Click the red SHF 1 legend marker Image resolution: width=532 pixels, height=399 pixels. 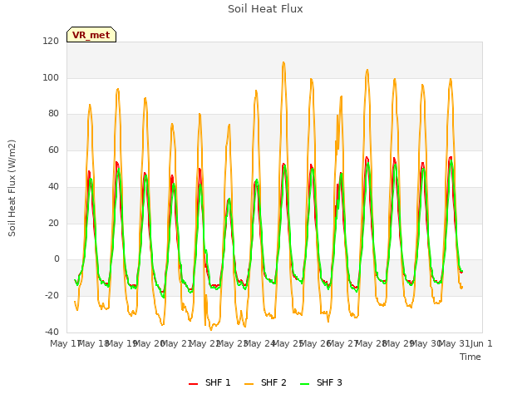[x=193, y=384]
